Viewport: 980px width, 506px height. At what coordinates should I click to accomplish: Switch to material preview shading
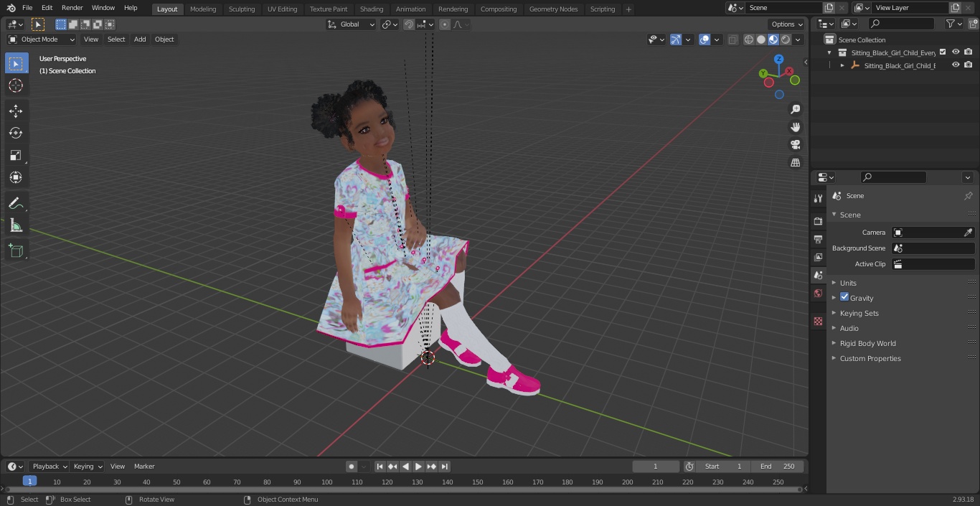click(773, 39)
